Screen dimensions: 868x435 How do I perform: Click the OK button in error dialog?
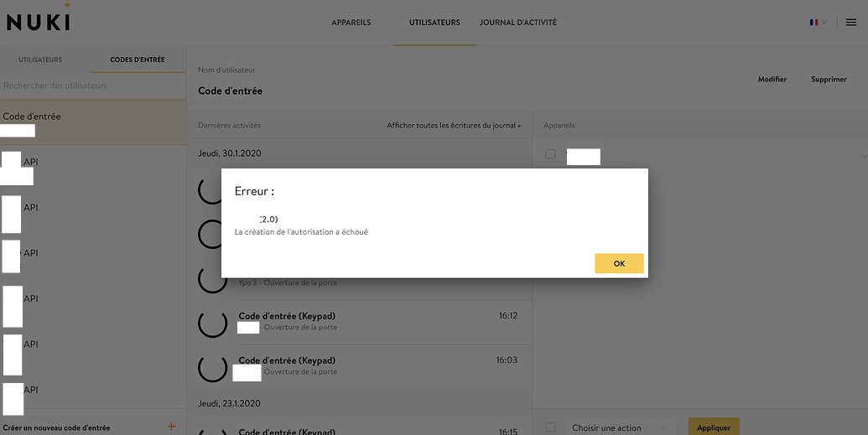(x=619, y=263)
